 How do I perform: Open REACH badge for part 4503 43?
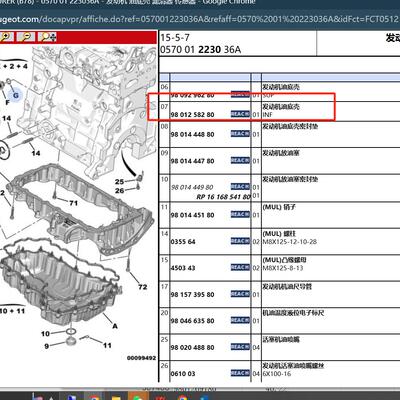(x=240, y=268)
